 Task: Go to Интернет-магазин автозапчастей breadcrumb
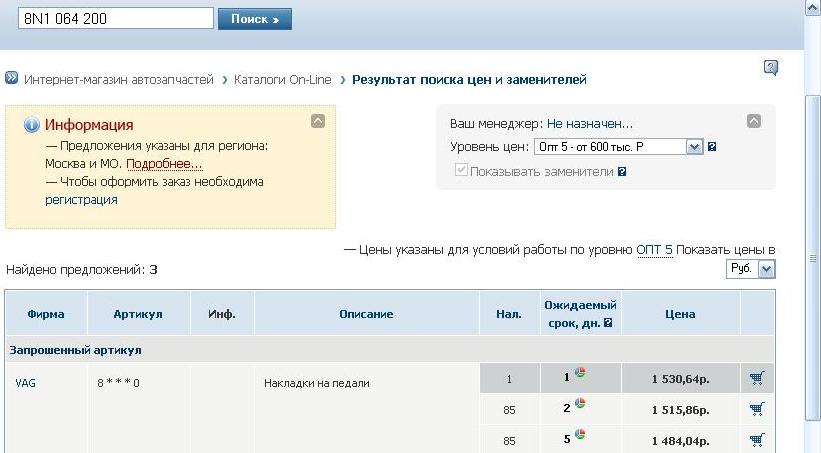tap(118, 79)
